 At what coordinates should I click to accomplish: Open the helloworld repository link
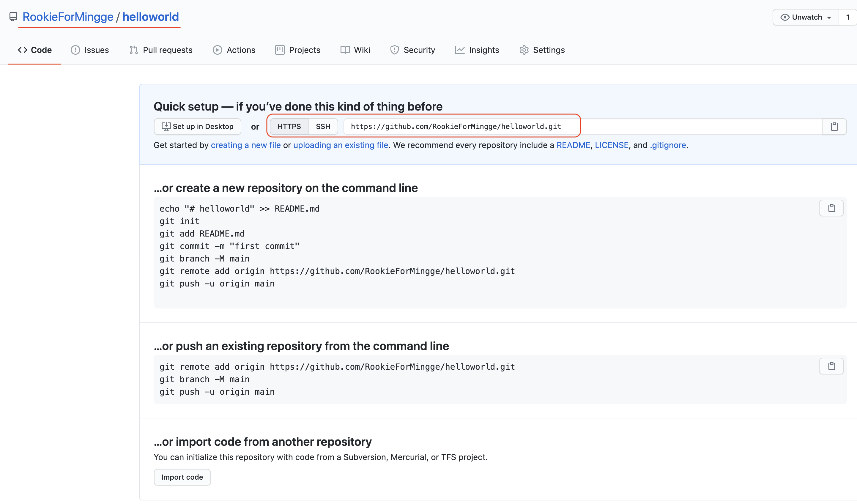150,17
